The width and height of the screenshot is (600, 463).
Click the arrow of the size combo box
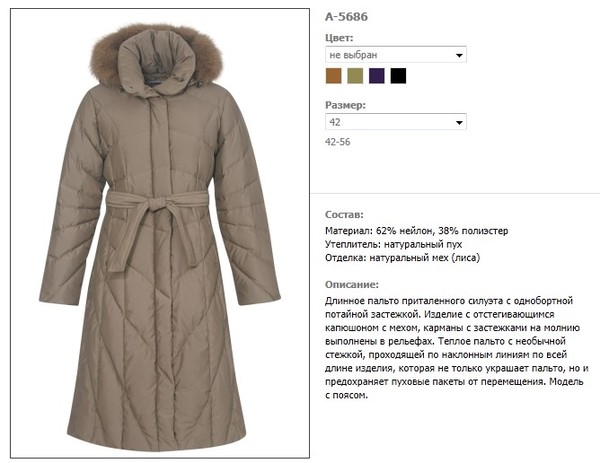[459, 122]
